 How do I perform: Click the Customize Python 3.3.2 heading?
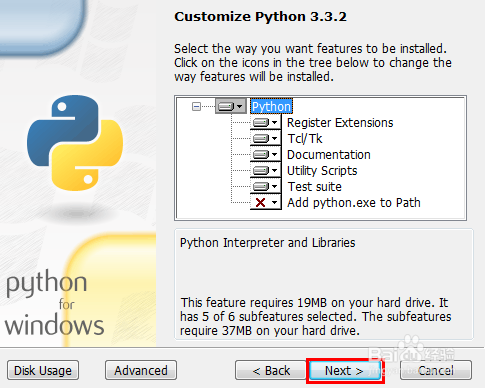pos(260,16)
